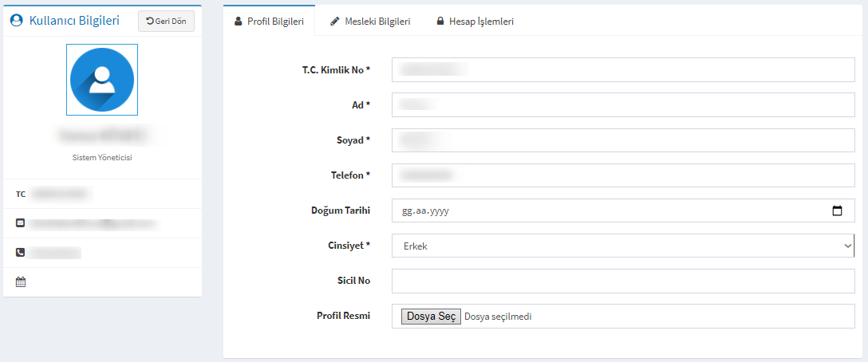Click the pencil icon on Mesleki Bilgileri tab

point(334,22)
